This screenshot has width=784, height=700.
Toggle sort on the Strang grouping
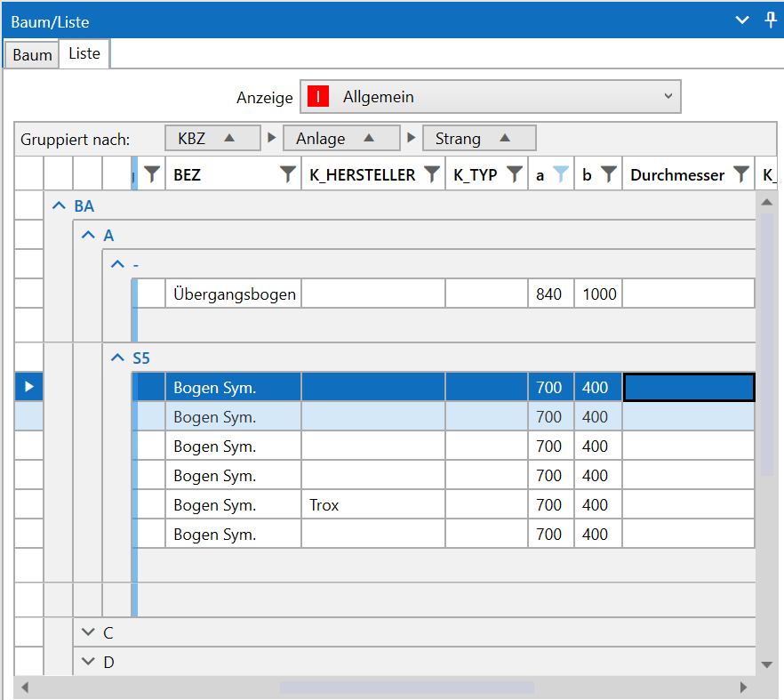[x=479, y=138]
